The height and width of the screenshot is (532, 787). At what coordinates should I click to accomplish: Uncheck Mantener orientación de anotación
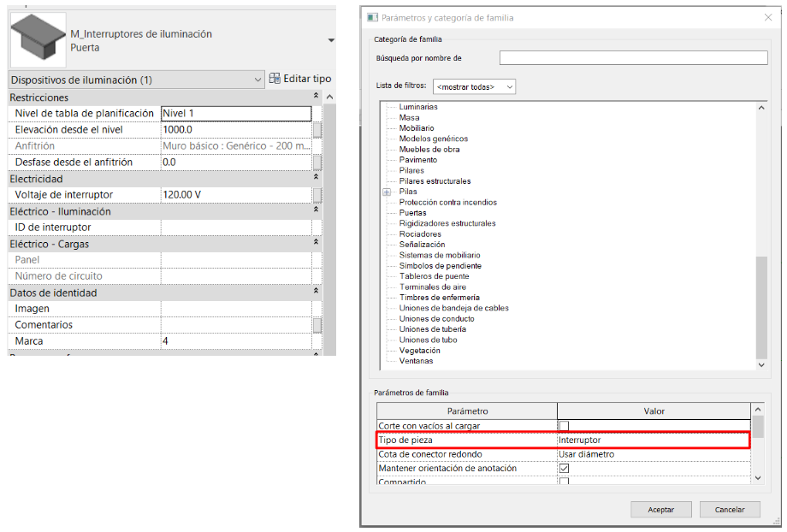(564, 468)
